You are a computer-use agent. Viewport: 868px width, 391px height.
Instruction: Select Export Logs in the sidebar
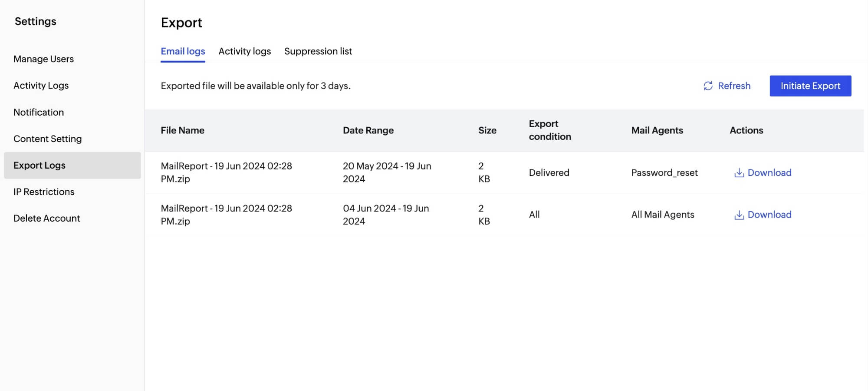(x=39, y=165)
